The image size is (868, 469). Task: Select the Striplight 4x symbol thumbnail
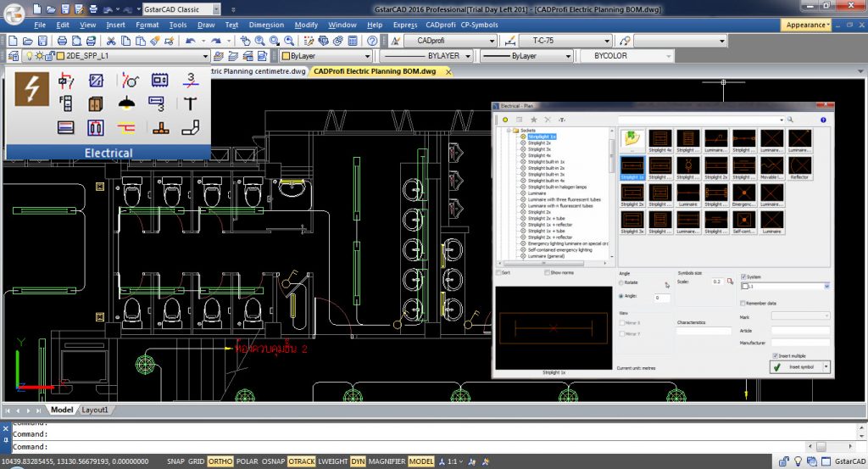[659, 141]
